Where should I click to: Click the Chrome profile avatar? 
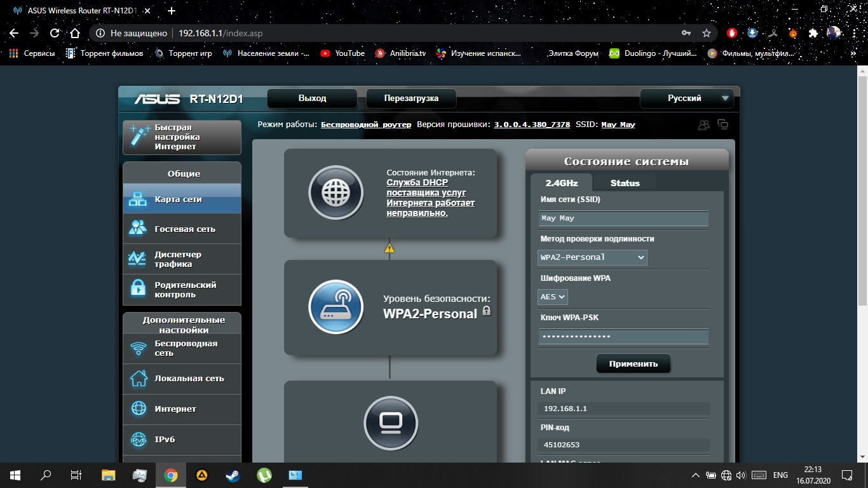pos(834,33)
